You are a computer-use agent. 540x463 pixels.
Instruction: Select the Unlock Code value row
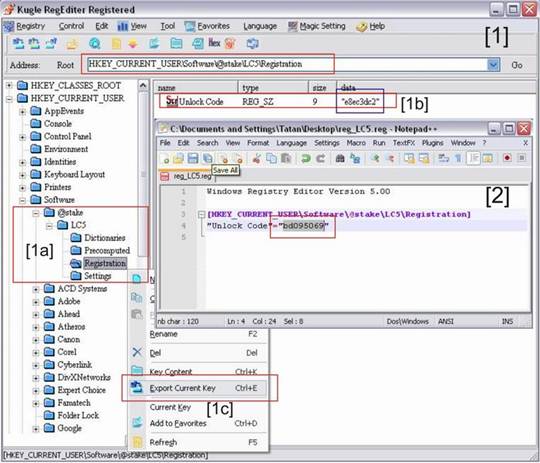click(x=272, y=102)
